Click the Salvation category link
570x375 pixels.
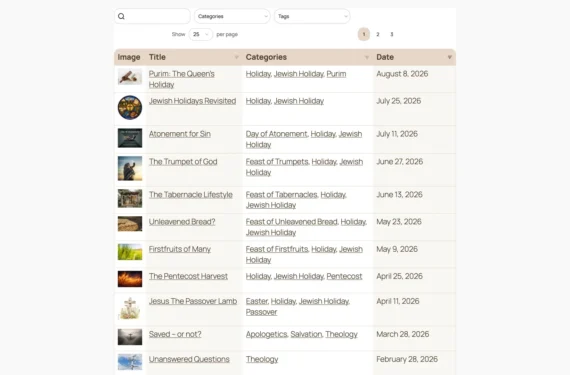point(306,334)
